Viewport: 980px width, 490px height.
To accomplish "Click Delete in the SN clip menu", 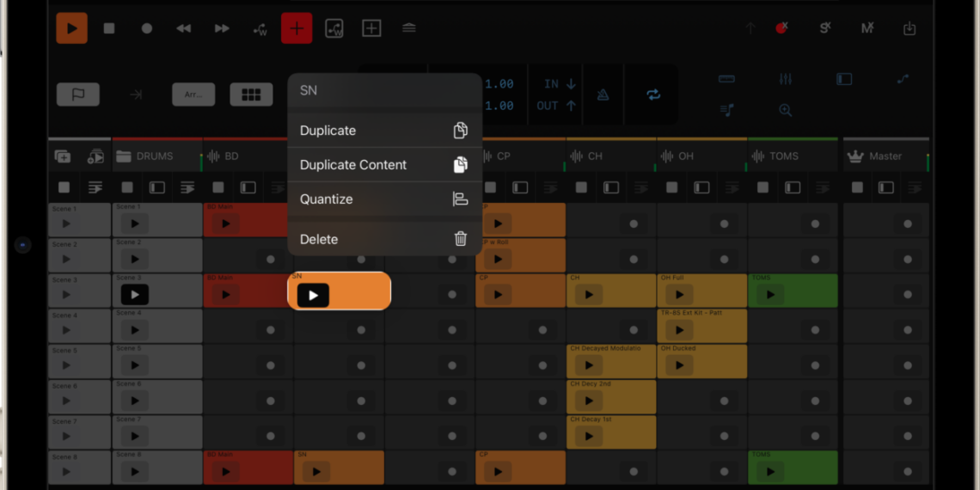I will point(383,240).
